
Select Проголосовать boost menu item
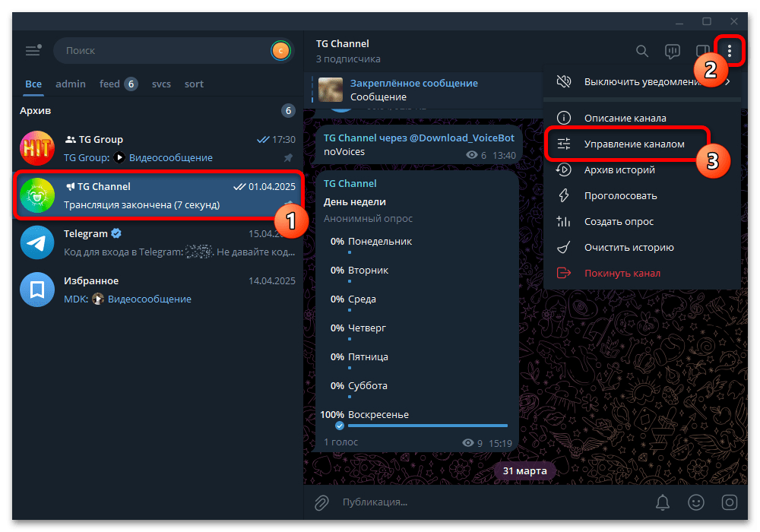[642, 196]
